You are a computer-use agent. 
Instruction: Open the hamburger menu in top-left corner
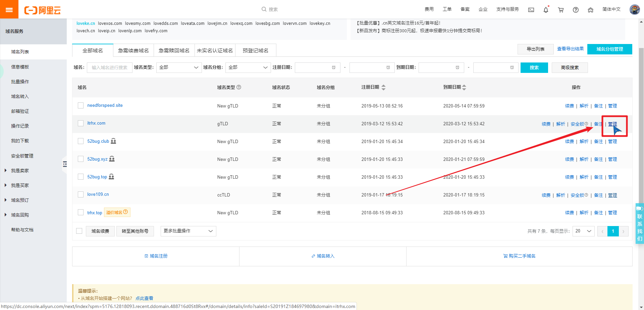point(9,9)
